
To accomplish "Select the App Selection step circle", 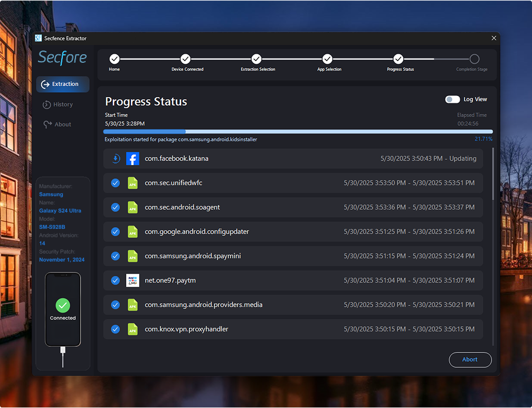I will pyautogui.click(x=327, y=59).
